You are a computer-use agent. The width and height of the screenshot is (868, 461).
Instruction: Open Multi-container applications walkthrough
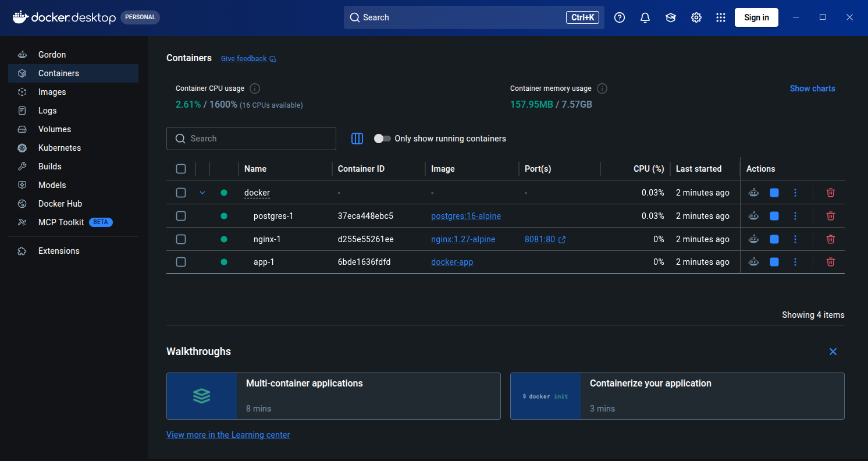(333, 396)
